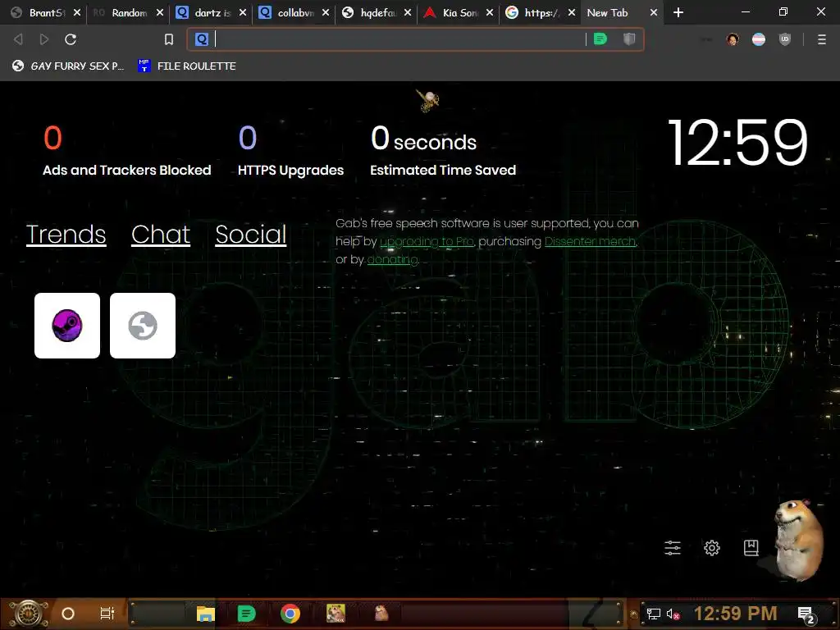
Task: Open the hamster Box taskbar icon
Action: (336, 614)
